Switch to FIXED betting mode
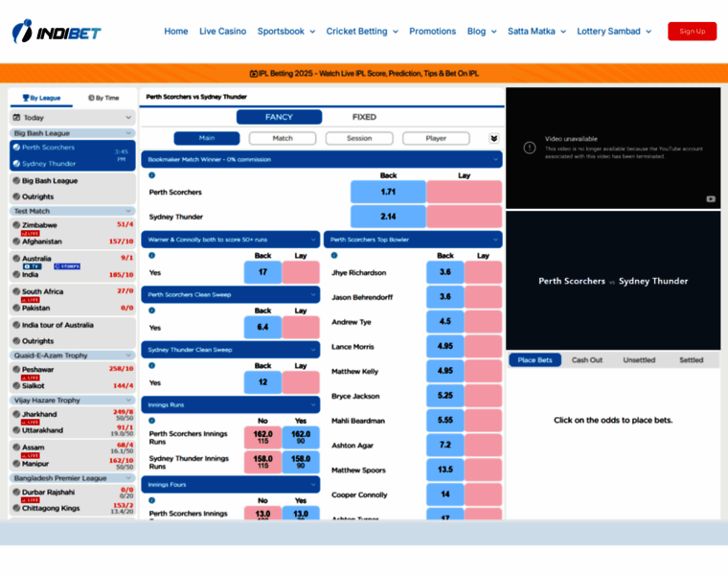The image size is (728, 575). coord(364,117)
